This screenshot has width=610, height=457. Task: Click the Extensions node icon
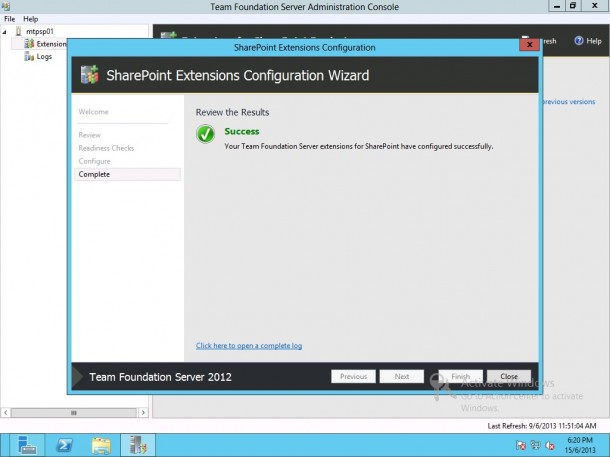pyautogui.click(x=29, y=44)
